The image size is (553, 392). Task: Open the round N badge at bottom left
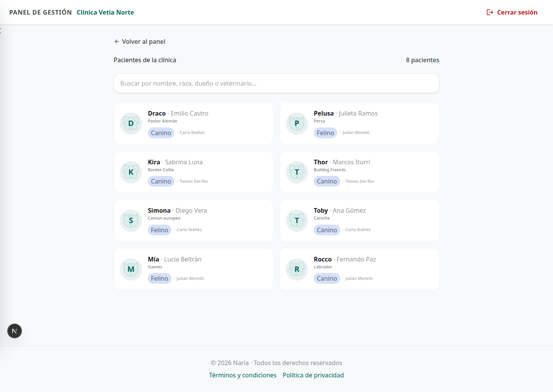pyautogui.click(x=15, y=331)
